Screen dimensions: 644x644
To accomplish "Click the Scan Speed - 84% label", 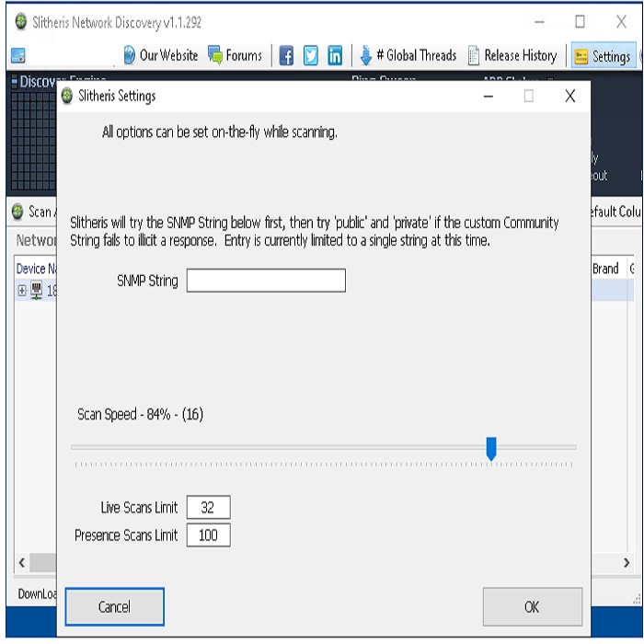I will point(141,414).
